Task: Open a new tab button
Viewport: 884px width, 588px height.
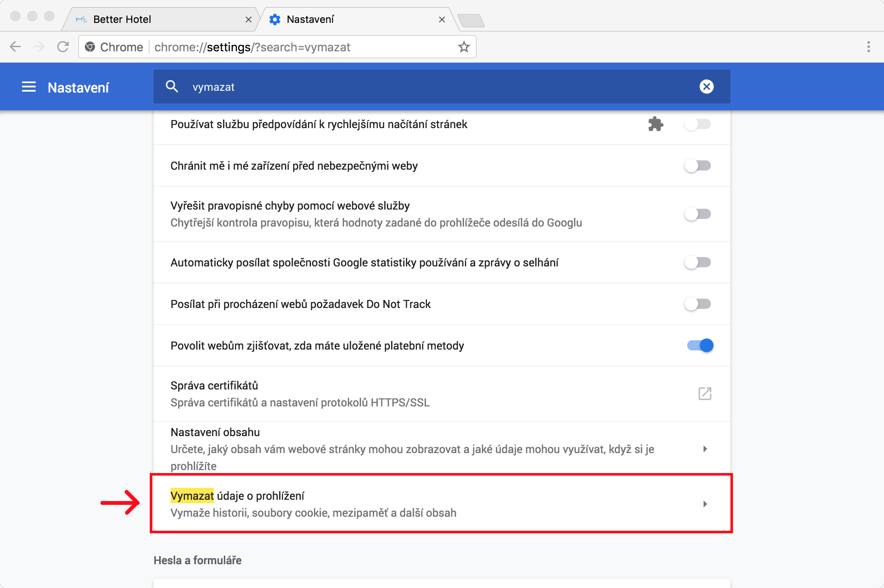Action: click(x=471, y=20)
